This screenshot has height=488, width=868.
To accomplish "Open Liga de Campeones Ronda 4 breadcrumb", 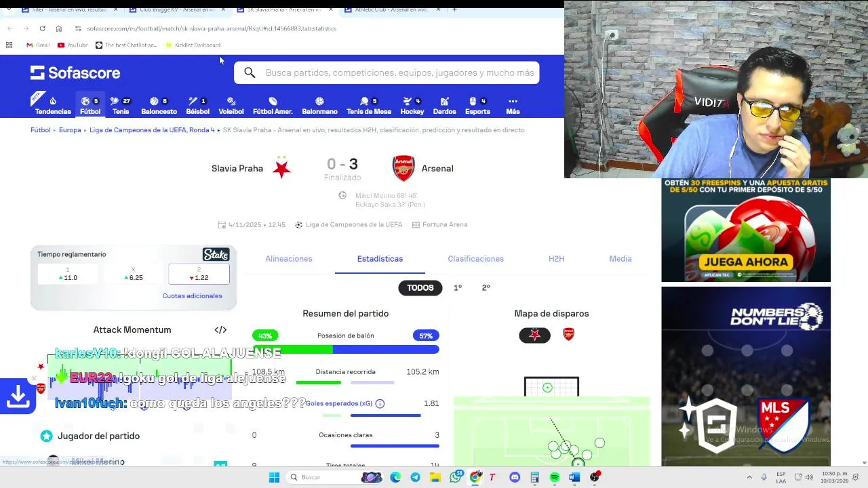I will (x=152, y=130).
